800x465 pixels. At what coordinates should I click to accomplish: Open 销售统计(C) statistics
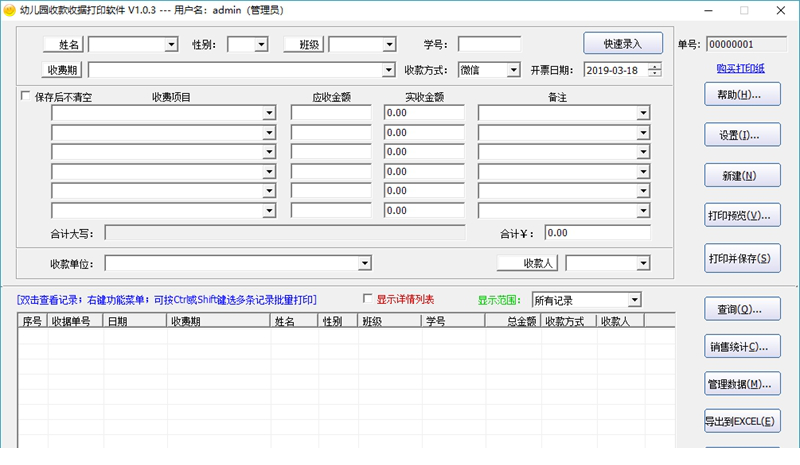point(741,347)
